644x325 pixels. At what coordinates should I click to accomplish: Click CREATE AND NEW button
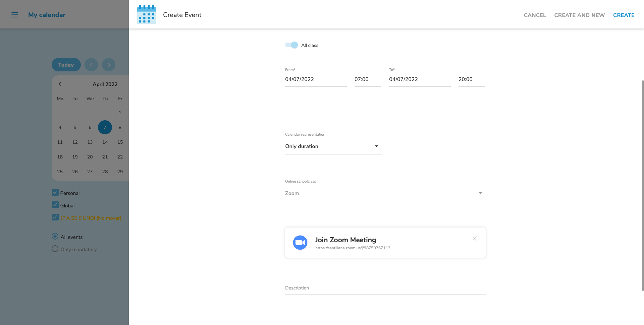(x=579, y=15)
